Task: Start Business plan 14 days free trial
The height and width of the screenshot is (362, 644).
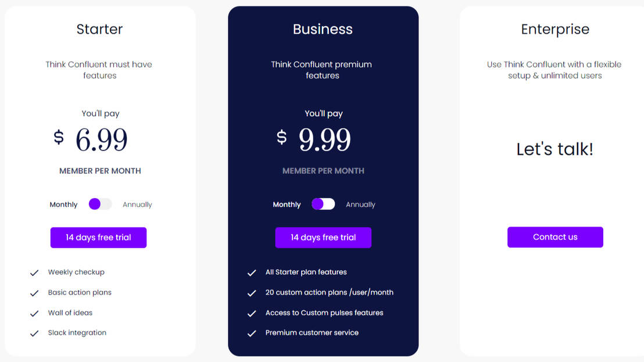Action: 323,238
